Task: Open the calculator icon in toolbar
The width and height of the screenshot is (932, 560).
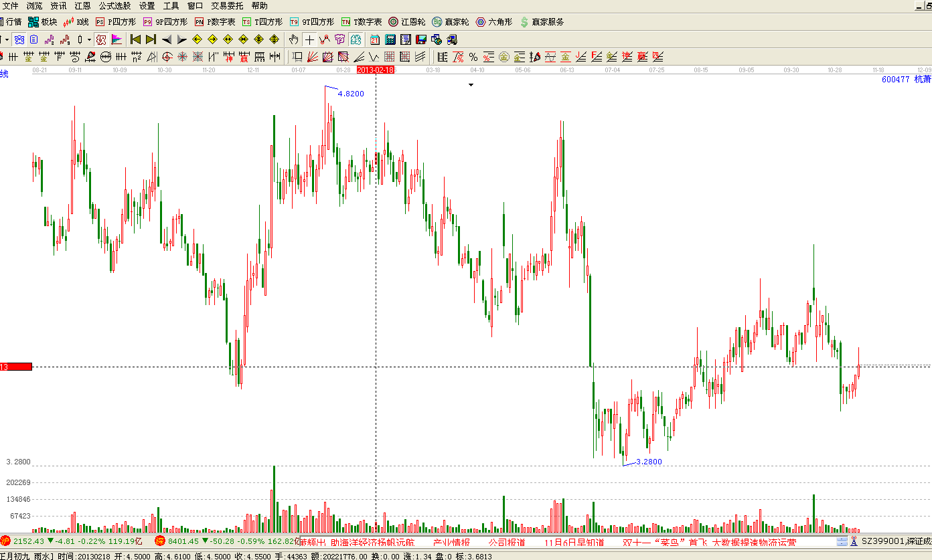Action: (390, 39)
